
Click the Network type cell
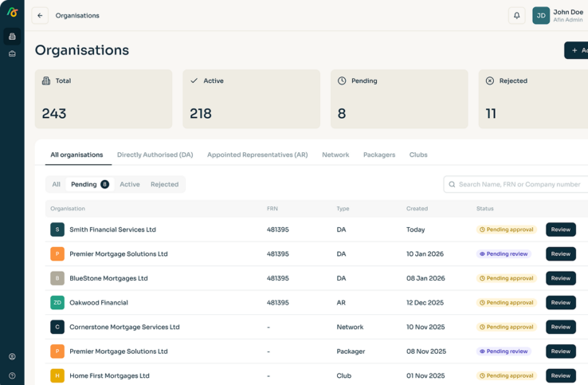tap(350, 327)
